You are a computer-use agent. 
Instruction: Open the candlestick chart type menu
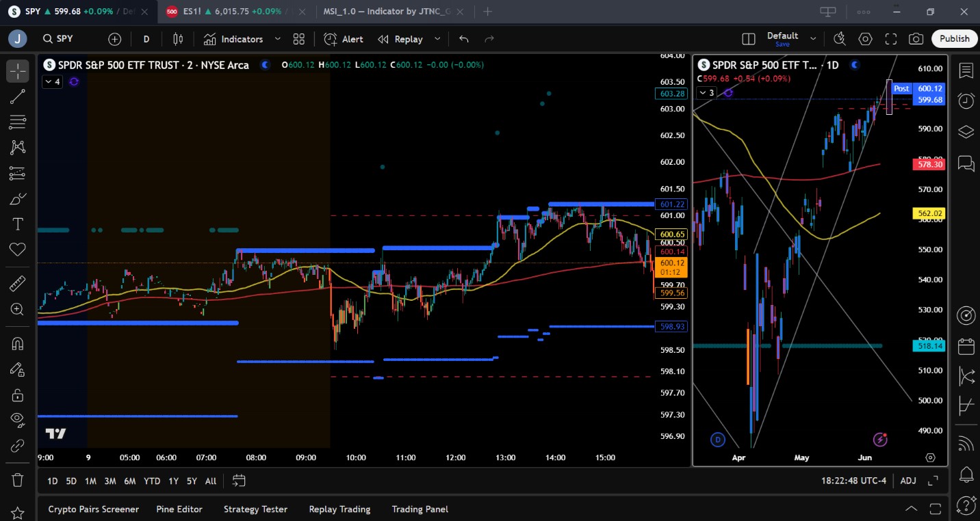178,39
